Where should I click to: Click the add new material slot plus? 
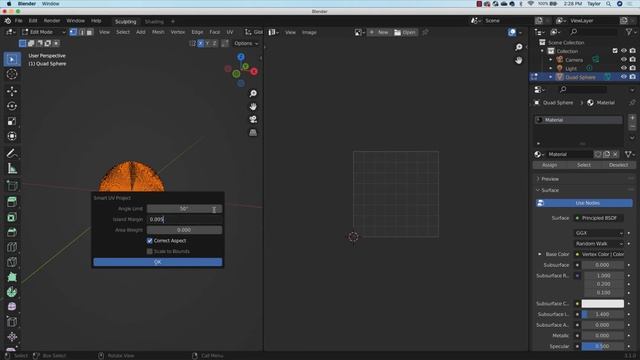(632, 118)
